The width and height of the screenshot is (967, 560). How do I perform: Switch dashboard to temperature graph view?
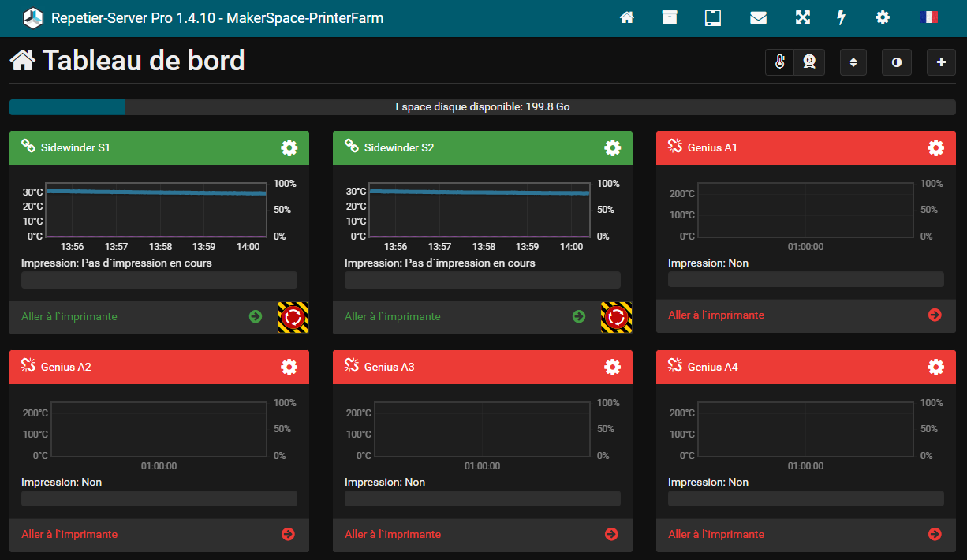(780, 62)
